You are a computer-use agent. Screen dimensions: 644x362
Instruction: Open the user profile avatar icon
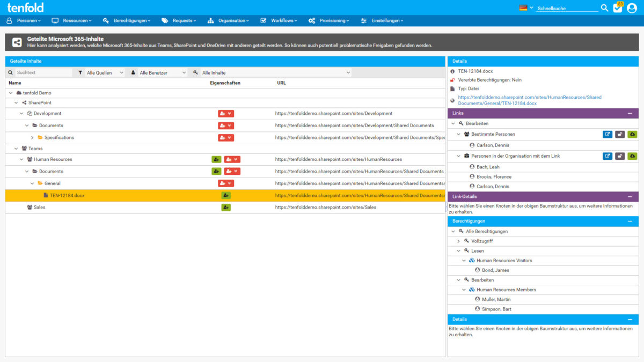pyautogui.click(x=632, y=8)
